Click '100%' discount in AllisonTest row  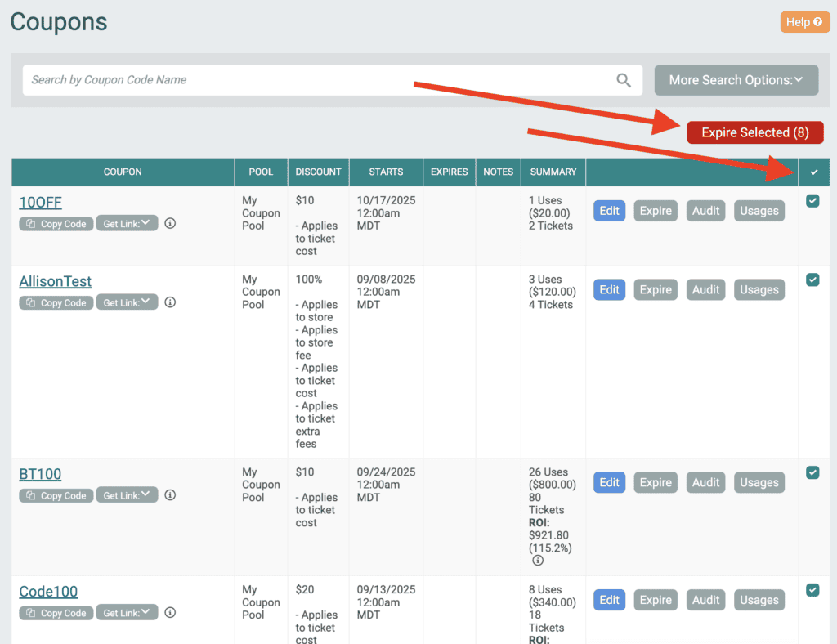tap(309, 280)
